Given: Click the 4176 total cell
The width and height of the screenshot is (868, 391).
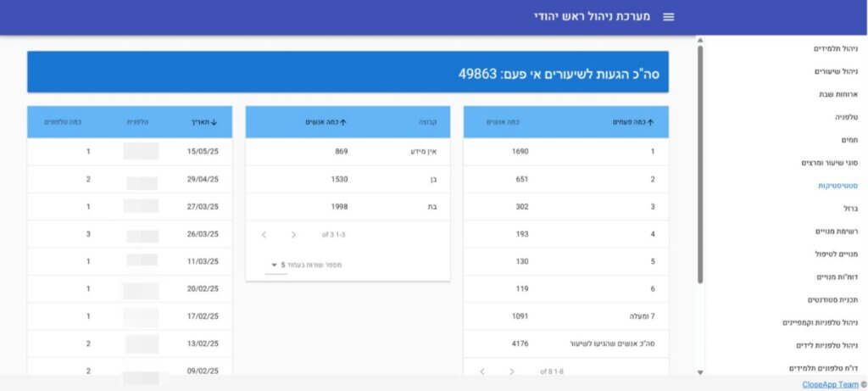Looking at the screenshot, I should coord(520,344).
